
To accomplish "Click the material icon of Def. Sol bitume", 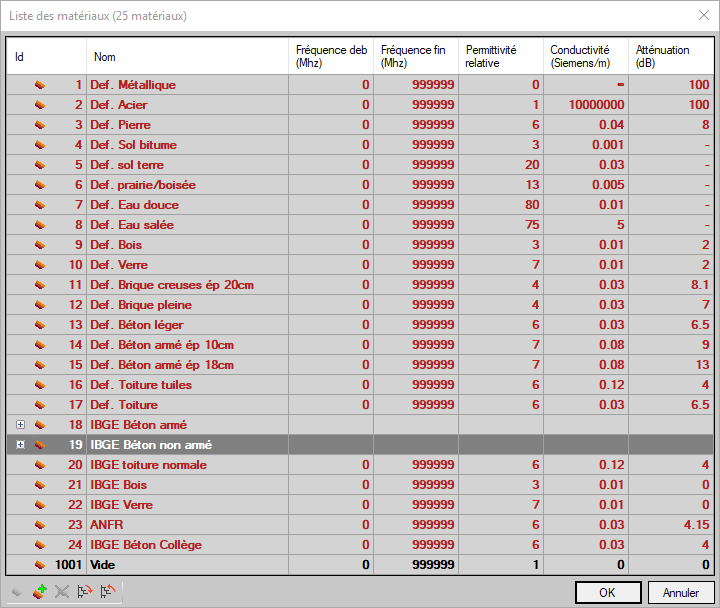I will [40, 145].
